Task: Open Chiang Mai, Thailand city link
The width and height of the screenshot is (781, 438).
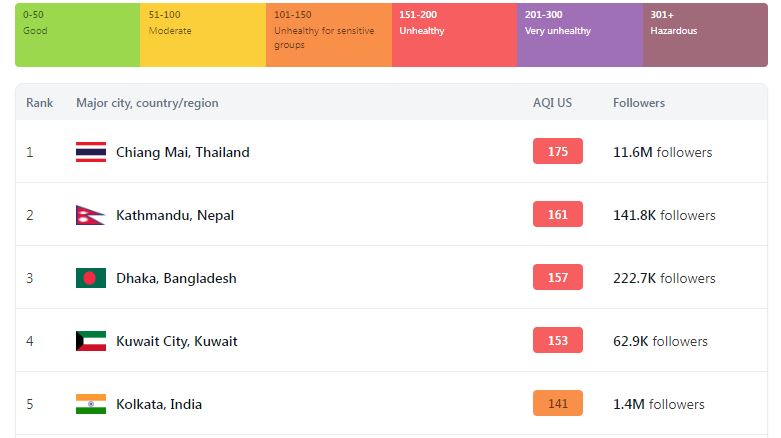Action: 183,152
